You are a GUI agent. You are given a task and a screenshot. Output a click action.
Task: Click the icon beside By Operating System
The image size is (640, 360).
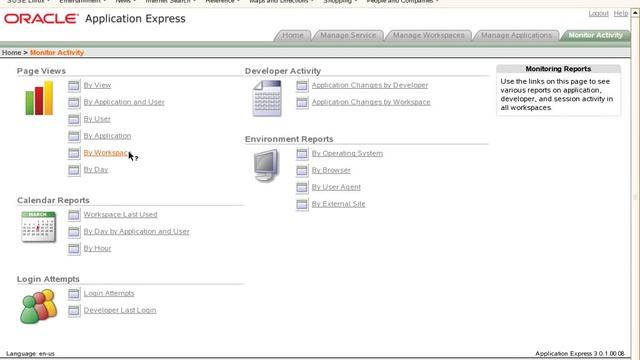(x=302, y=153)
